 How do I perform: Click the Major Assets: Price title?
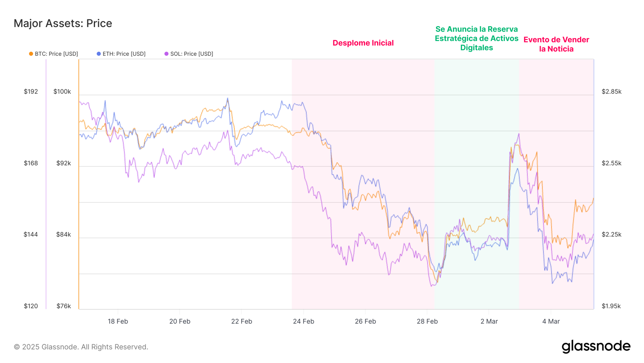[x=63, y=23]
